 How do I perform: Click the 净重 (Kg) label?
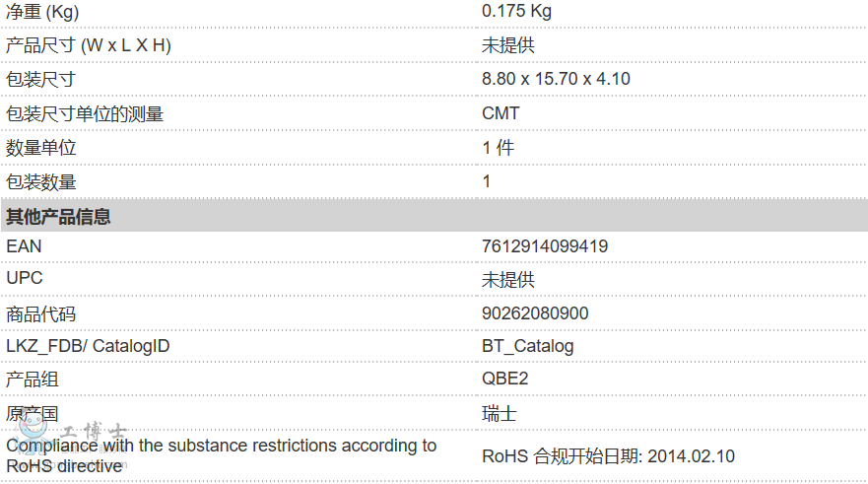click(x=42, y=12)
